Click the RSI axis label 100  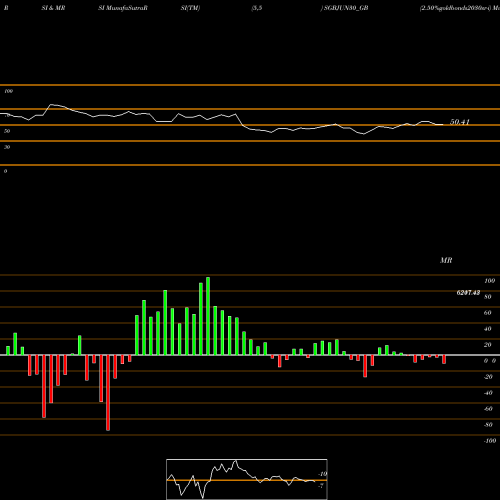point(8,91)
